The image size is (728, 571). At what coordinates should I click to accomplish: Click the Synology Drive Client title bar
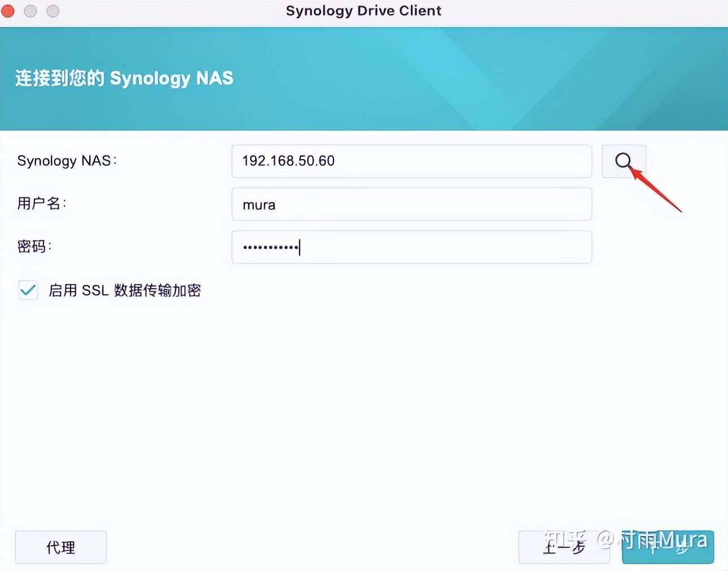point(364,11)
